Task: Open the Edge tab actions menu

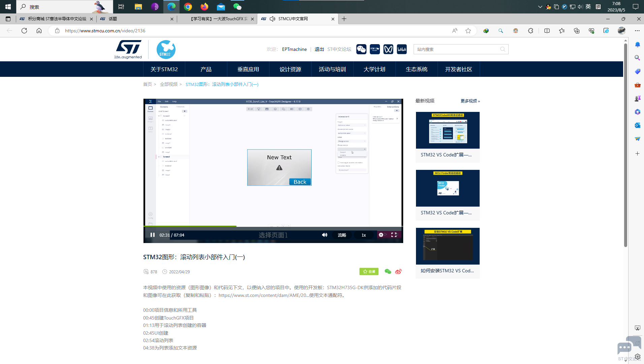Action: 8,19
